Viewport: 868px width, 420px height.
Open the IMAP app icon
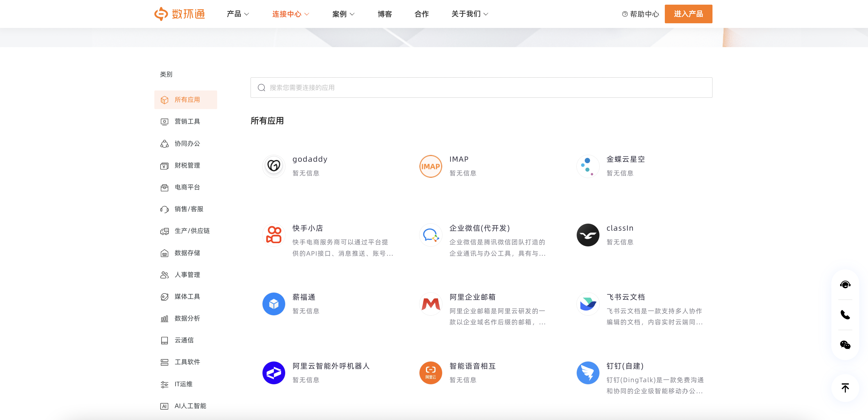tap(431, 166)
